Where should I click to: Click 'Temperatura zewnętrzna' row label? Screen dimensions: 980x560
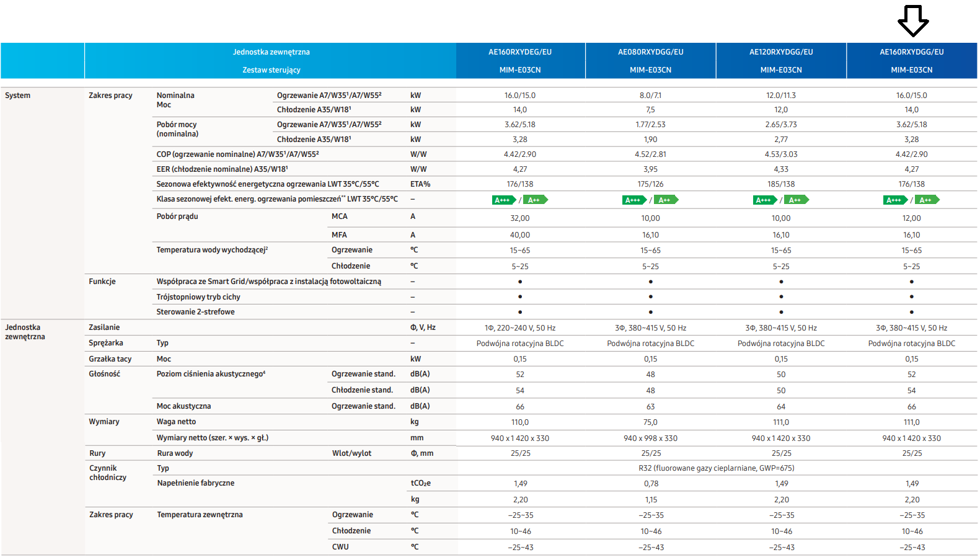[x=200, y=515]
